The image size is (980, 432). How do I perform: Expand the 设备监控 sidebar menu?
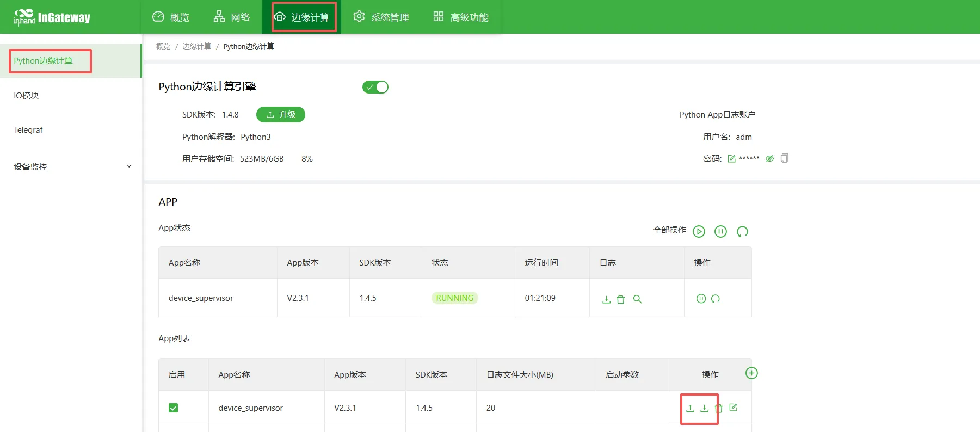[x=71, y=166]
